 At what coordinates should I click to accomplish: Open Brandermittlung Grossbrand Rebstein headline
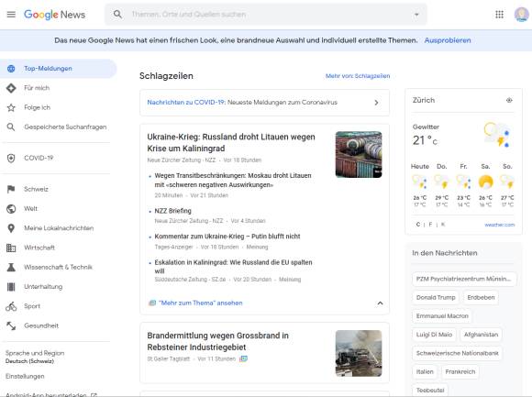(217, 341)
